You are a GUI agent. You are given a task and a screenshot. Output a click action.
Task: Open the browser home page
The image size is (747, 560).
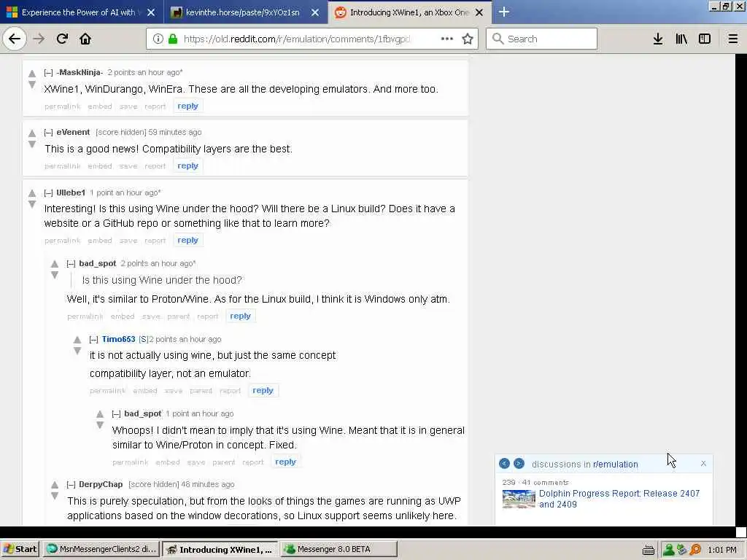85,39
